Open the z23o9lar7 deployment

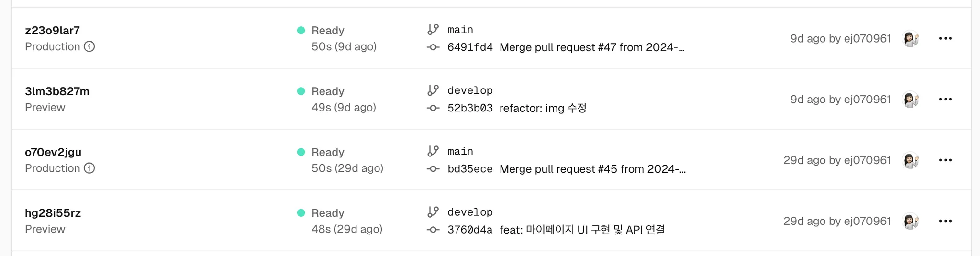click(x=52, y=31)
